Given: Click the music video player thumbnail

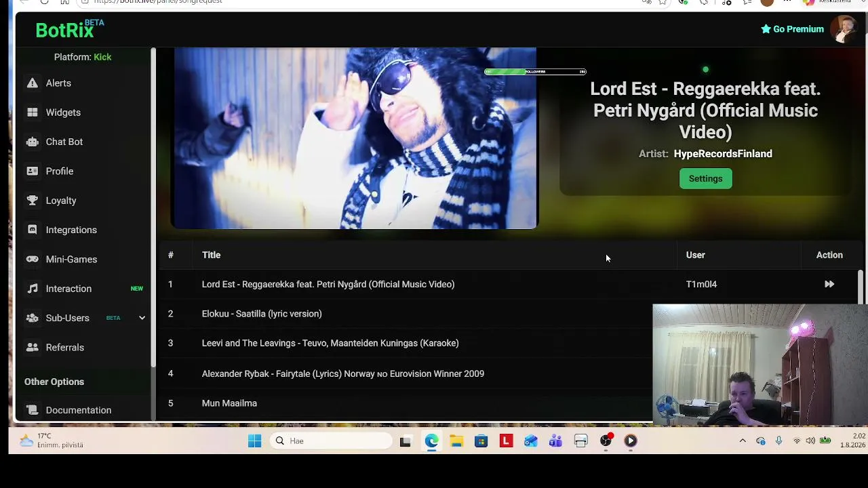Looking at the screenshot, I should [x=355, y=138].
